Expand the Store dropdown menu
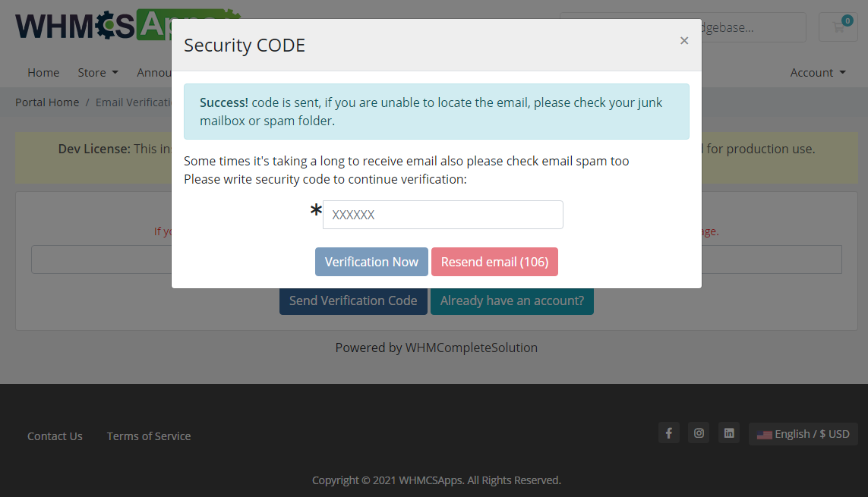 98,72
